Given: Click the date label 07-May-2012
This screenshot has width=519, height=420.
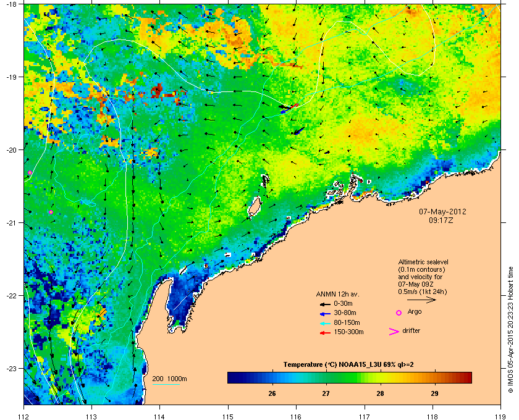Looking at the screenshot, I should [442, 211].
